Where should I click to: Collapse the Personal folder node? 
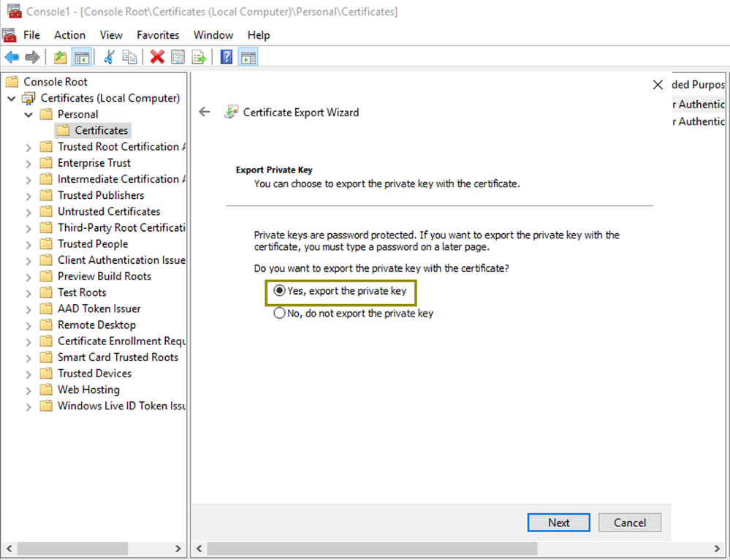pos(28,115)
